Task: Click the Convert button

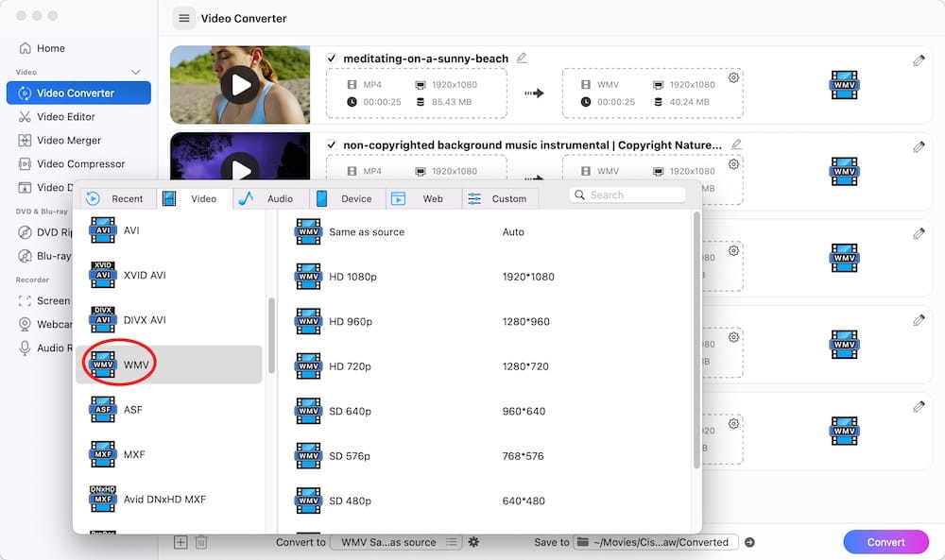Action: tap(886, 542)
